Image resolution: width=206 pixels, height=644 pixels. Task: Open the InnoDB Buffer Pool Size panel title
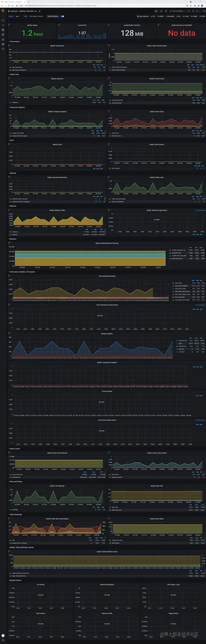coord(132,25)
